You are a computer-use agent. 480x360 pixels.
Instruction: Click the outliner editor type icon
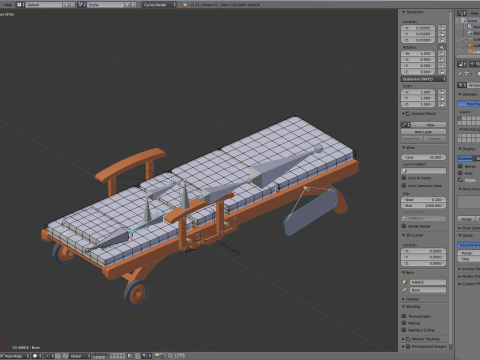[462, 13]
